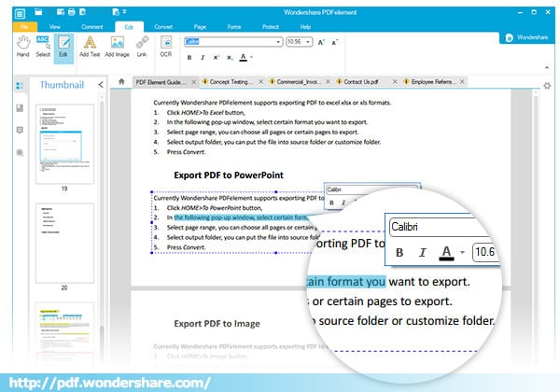This screenshot has width=560, height=392.
Task: Close the Contact Us.pdf tab
Action: [395, 82]
